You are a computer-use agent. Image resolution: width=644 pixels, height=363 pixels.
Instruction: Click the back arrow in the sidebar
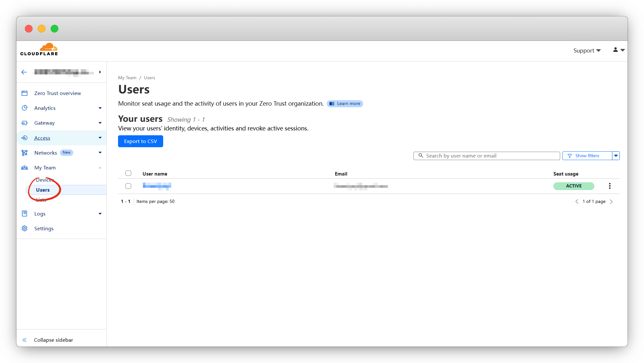coord(24,72)
